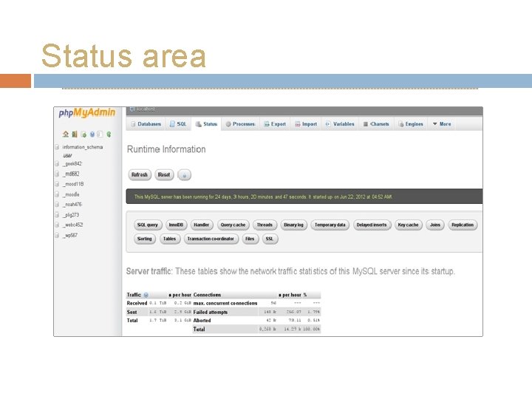Click the 'Failed attempts' row label
This screenshot has height=399, width=532.
[x=211, y=312]
